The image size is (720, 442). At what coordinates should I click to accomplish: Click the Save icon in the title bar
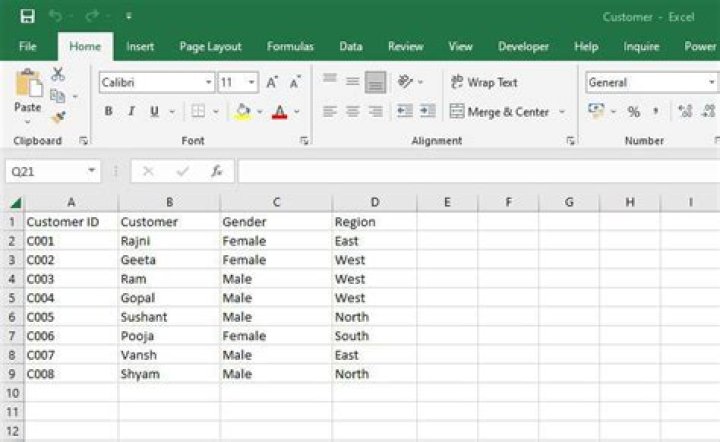(27, 16)
